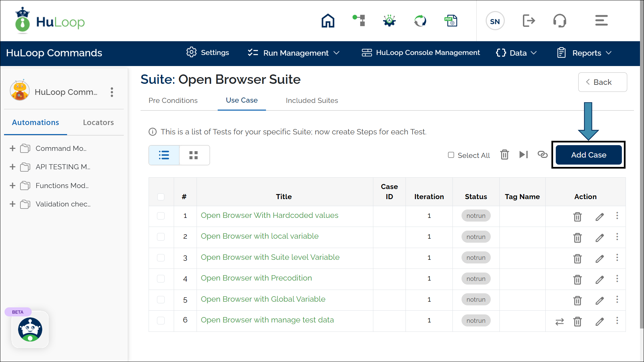
Task: Click the run/skip-forward icon in toolbar
Action: pos(523,155)
